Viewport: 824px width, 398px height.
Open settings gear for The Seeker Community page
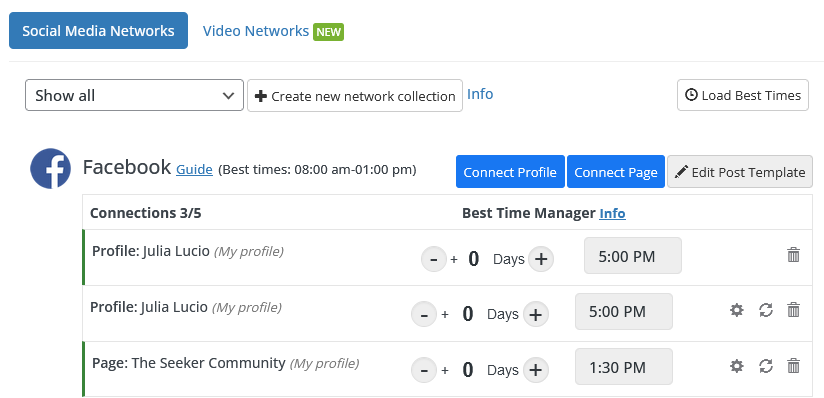(737, 366)
